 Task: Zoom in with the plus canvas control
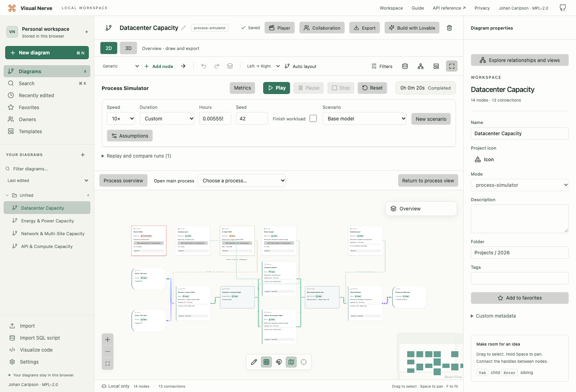coord(108,340)
